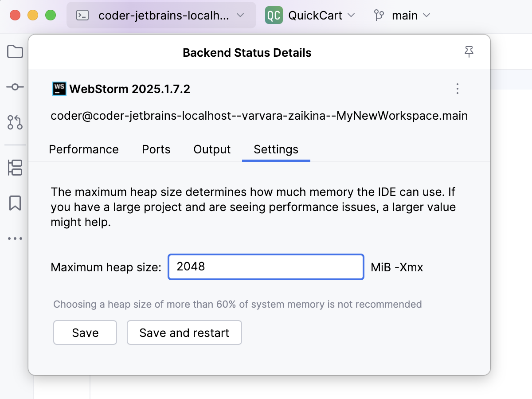Click the 60% system memory hint text
532x399 pixels.
coord(238,304)
